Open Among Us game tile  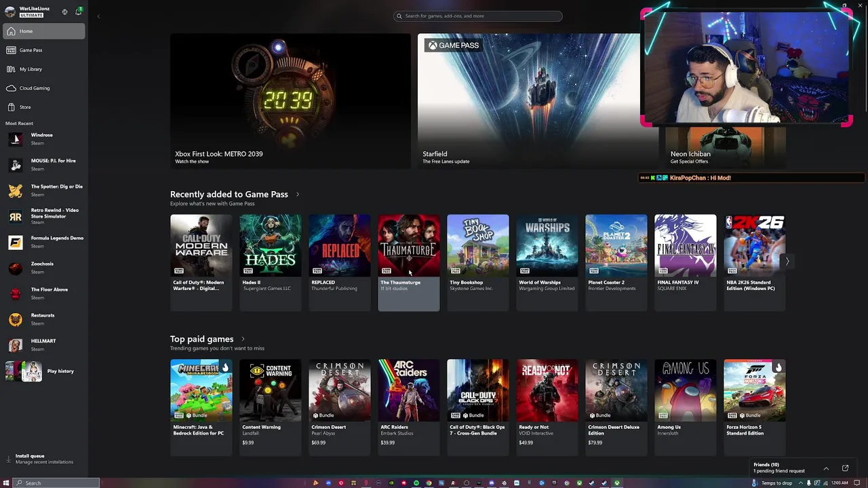coord(685,407)
